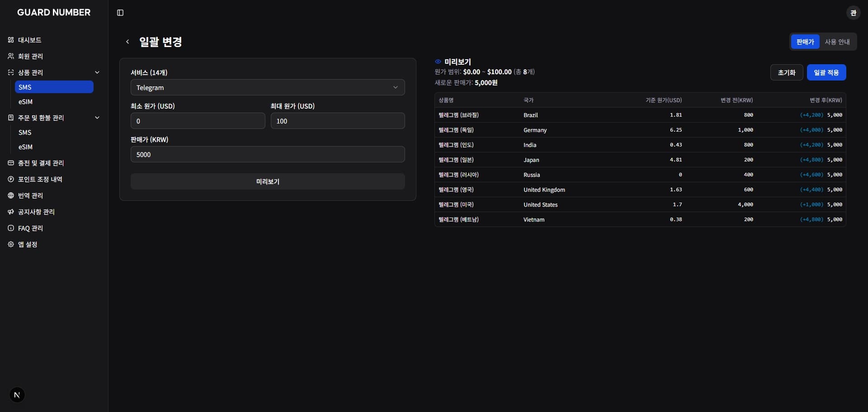Open the user avatar in top-right
The image size is (868, 412).
coord(853,13)
